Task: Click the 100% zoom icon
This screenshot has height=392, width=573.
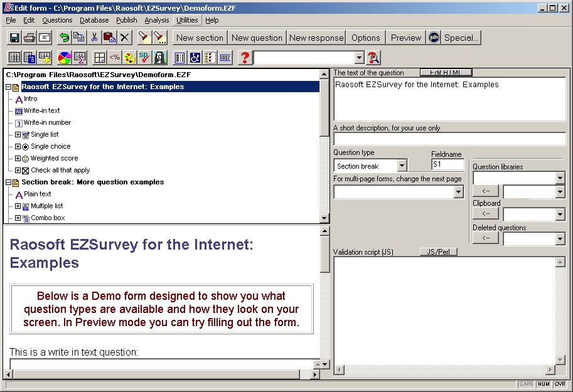Action: click(x=225, y=57)
